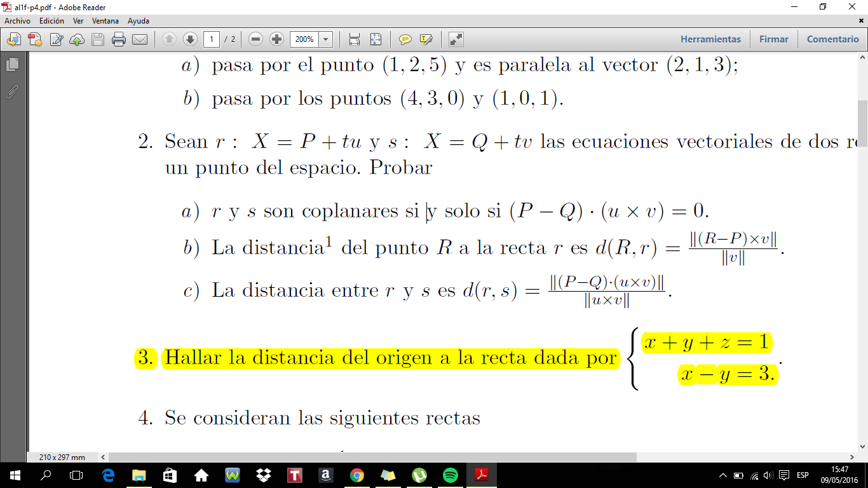Open the attachments paperclip panel
Image resolution: width=868 pixels, height=488 pixels.
(x=12, y=92)
